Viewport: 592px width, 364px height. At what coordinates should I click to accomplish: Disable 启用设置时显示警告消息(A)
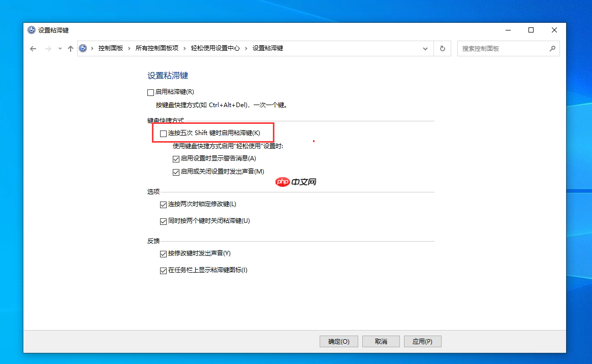tap(175, 158)
